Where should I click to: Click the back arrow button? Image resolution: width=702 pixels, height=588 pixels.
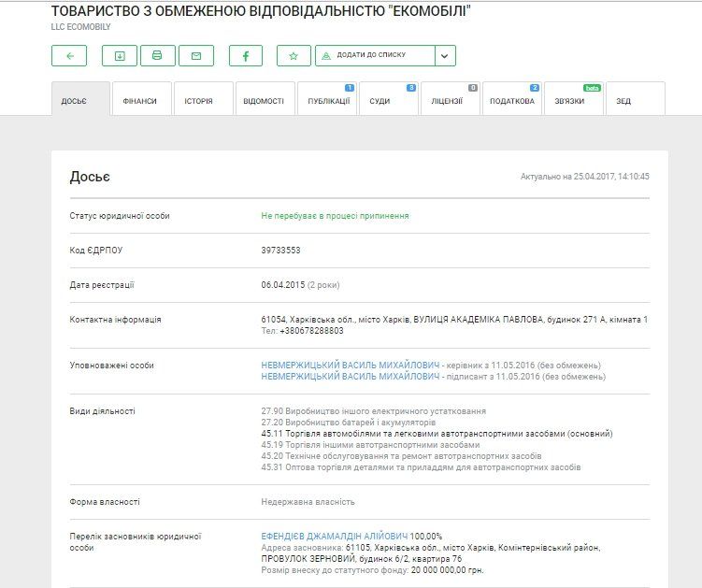point(69,55)
